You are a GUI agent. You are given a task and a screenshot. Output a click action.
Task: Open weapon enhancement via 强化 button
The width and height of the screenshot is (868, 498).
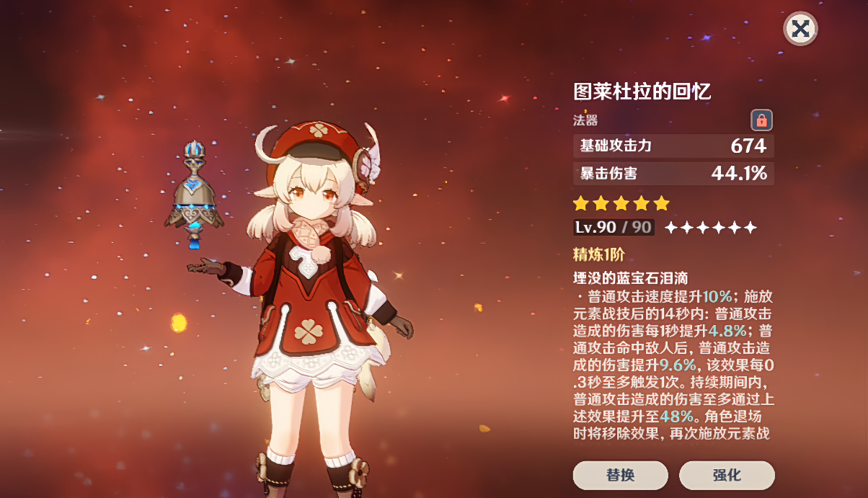pos(727,476)
